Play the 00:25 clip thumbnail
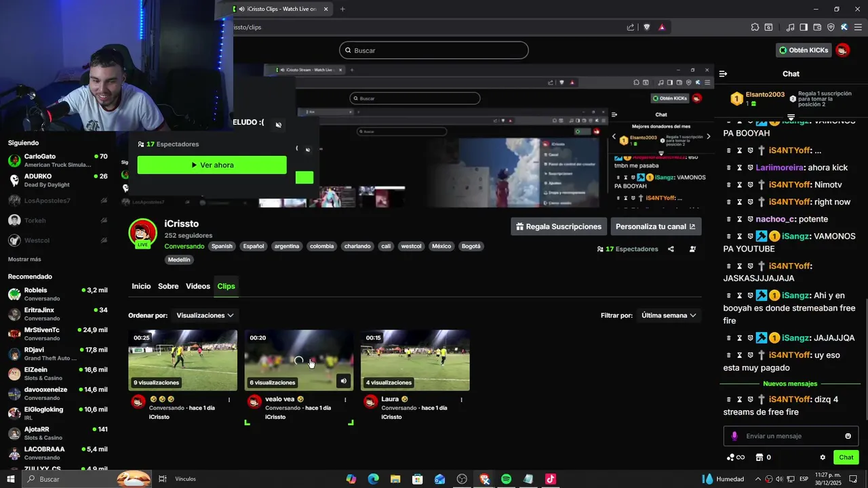The image size is (868, 488). click(x=182, y=360)
